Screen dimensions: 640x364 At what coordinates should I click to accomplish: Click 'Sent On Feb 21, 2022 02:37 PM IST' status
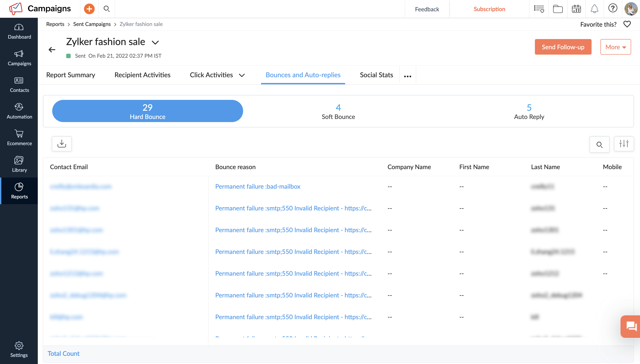click(114, 56)
